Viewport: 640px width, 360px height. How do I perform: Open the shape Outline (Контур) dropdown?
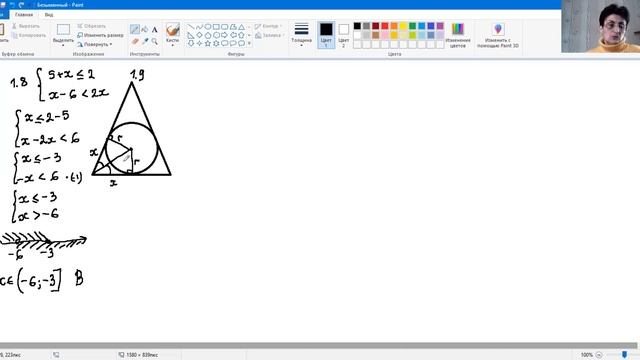point(269,26)
